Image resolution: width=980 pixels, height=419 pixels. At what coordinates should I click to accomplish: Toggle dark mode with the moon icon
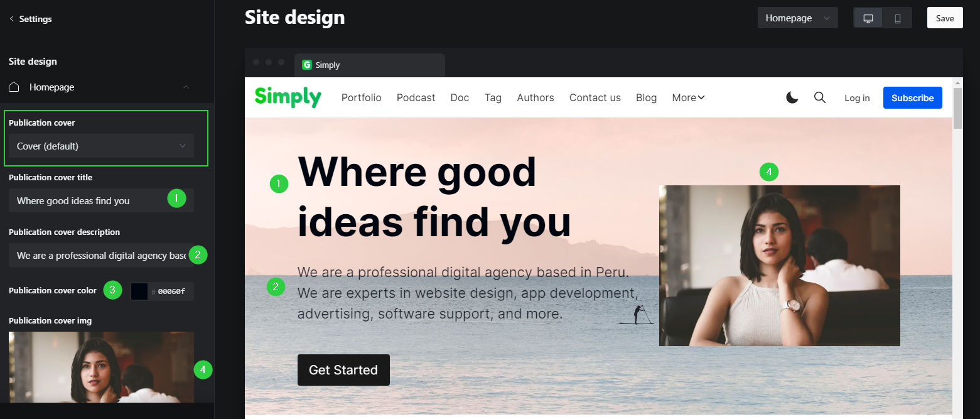pyautogui.click(x=792, y=97)
